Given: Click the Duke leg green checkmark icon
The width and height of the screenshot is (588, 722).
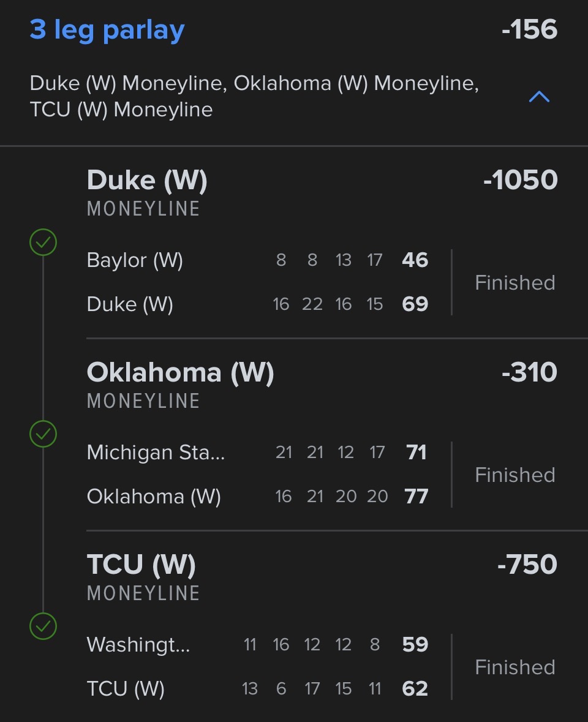Looking at the screenshot, I should (43, 243).
